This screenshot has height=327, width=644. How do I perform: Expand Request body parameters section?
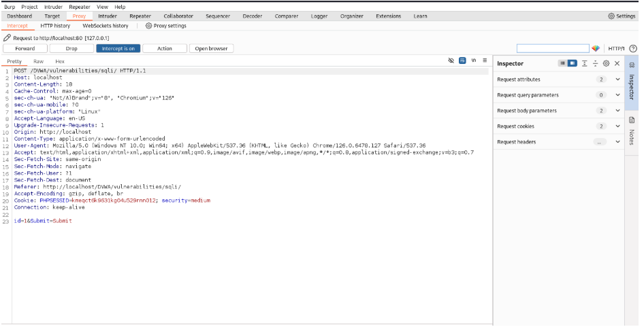(617, 111)
